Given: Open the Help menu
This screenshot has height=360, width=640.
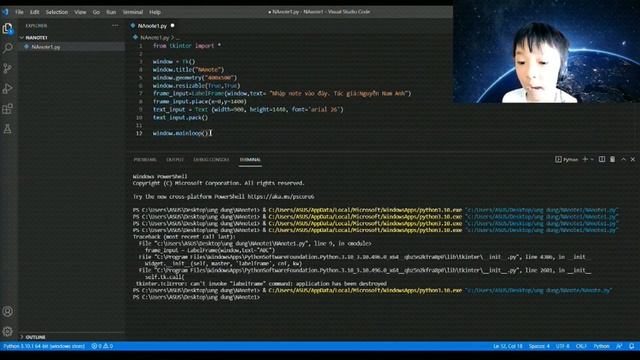Looking at the screenshot, I should coord(155,12).
